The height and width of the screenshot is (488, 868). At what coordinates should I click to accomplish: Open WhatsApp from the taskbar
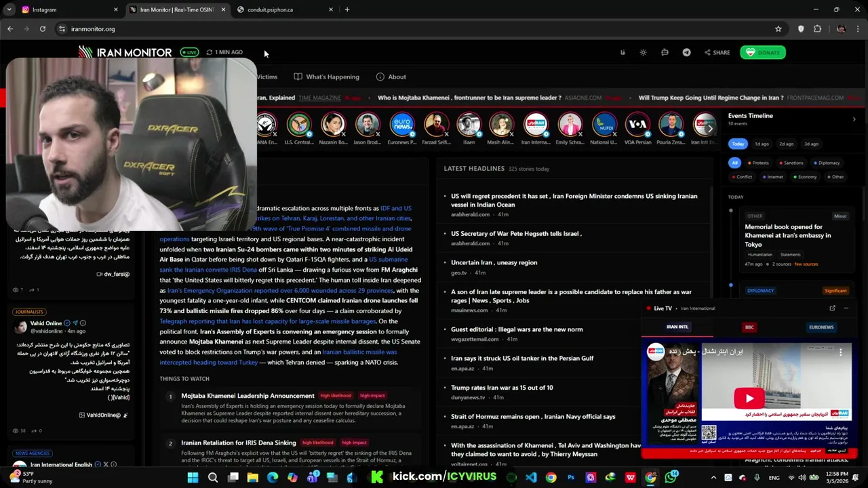tap(671, 477)
